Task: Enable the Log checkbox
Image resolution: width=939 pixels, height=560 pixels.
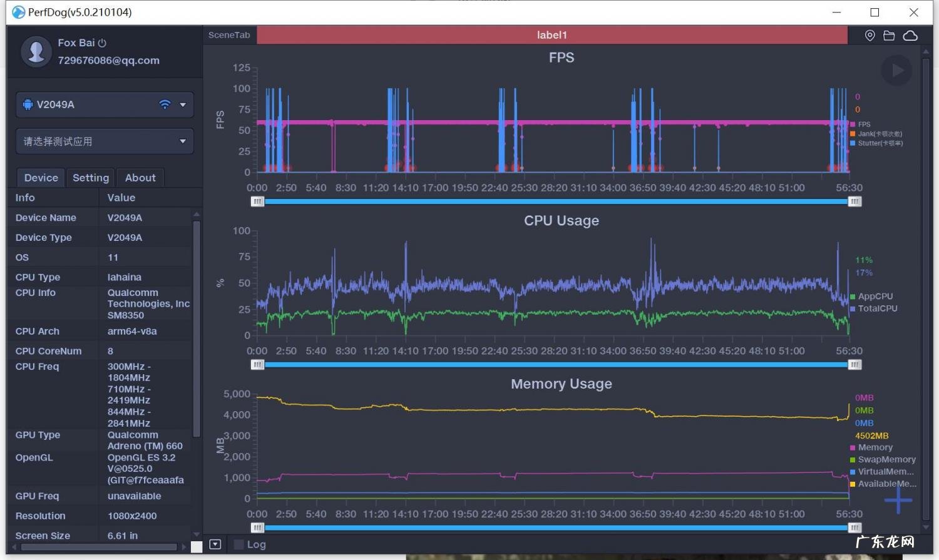Action: 239,544
